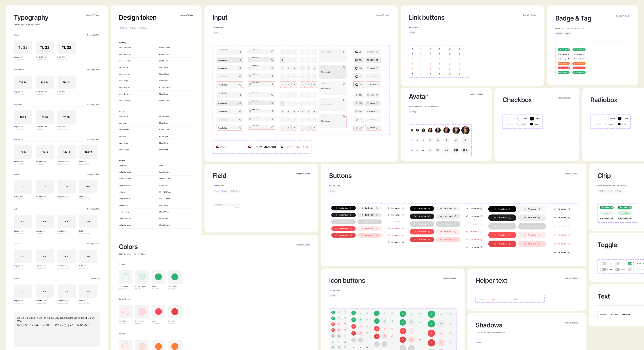Open Kodekaft Studio link in Colors panel
This screenshot has height=350, width=644.
[303, 244]
